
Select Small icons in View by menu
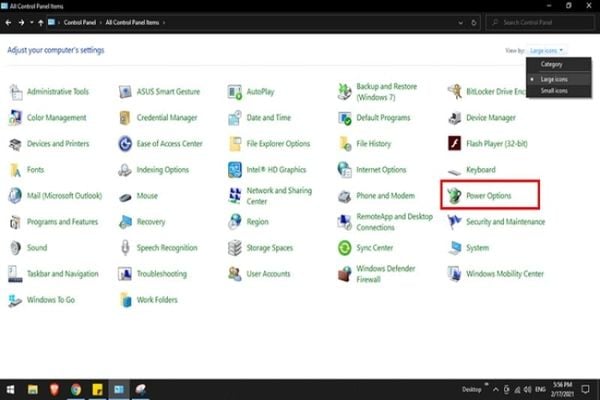(x=559, y=91)
